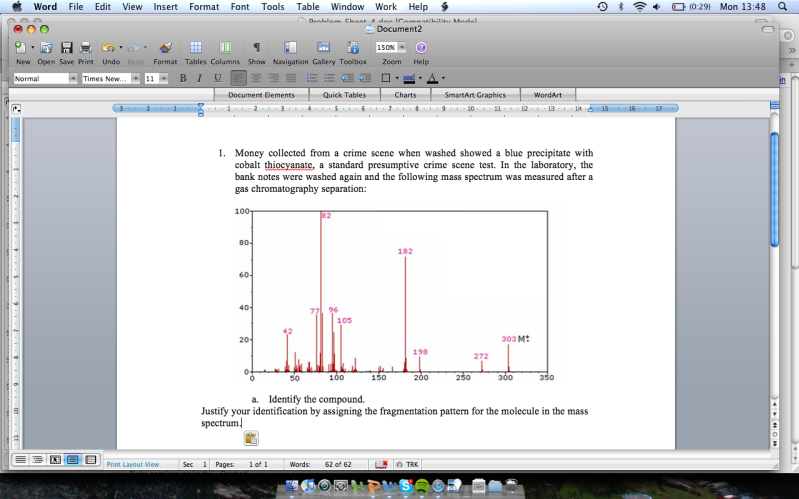This screenshot has width=799, height=499.
Task: Click the Borders icon
Action: point(386,78)
